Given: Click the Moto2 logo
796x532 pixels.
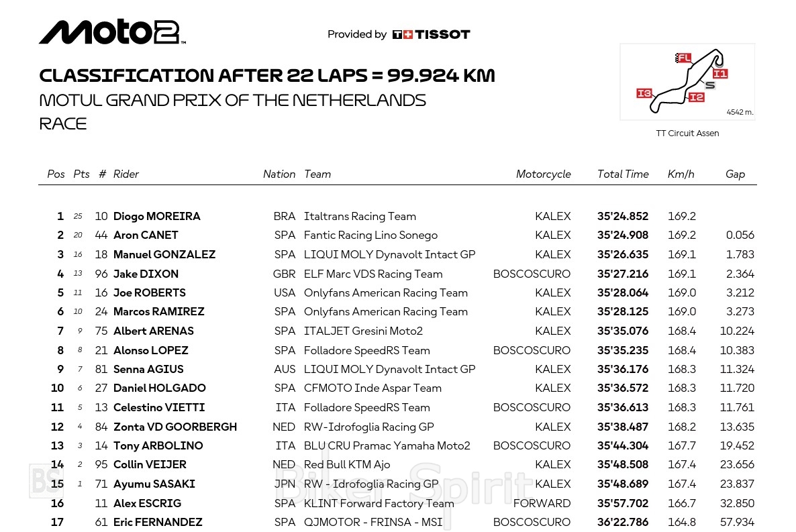Looking at the screenshot, I should click(111, 32).
